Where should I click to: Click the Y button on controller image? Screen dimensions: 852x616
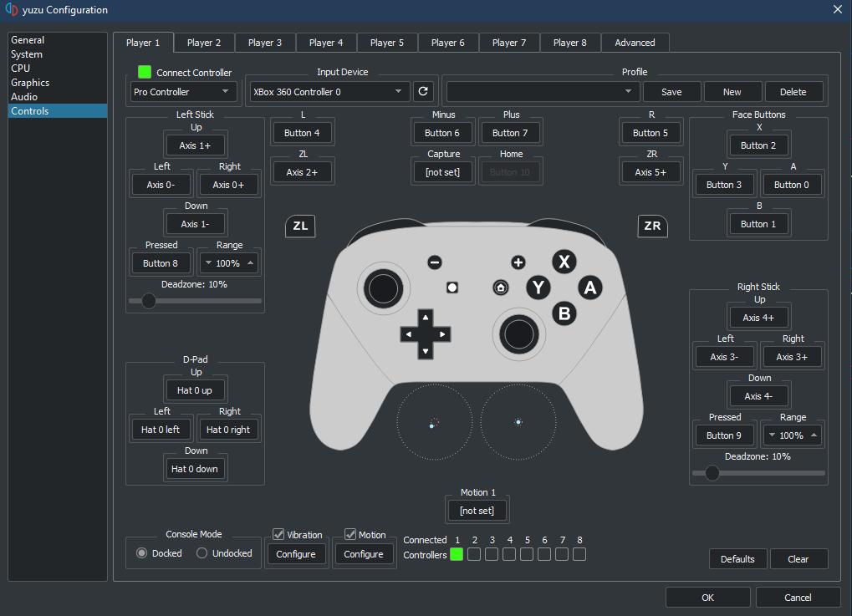point(538,287)
